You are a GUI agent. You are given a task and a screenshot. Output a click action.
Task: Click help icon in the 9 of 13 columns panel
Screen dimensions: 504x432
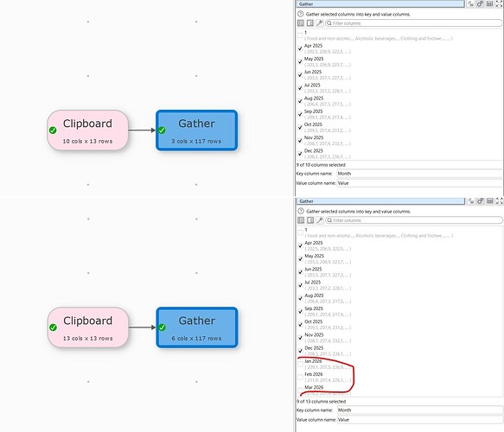(301, 212)
